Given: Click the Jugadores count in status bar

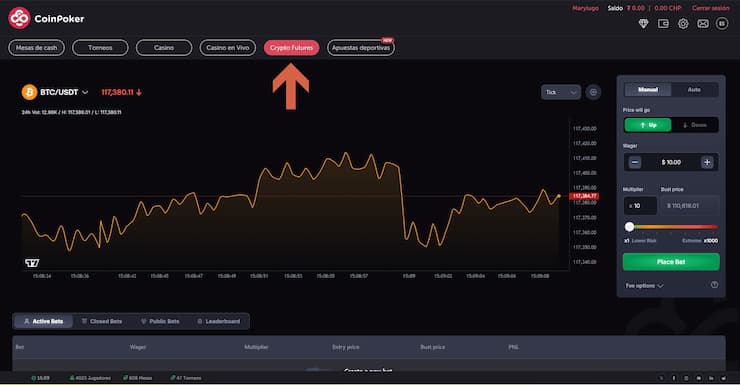Looking at the screenshot, I should coord(90,378).
